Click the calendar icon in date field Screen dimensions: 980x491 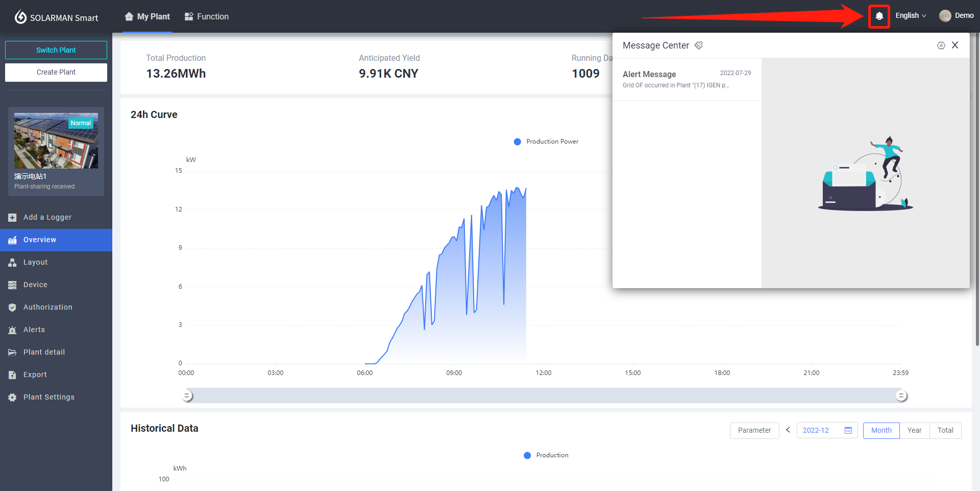848,430
